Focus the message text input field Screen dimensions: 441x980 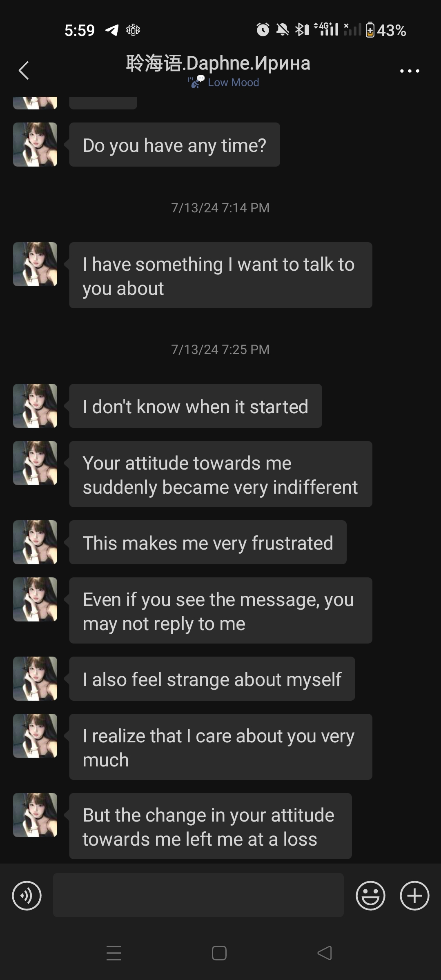198,895
